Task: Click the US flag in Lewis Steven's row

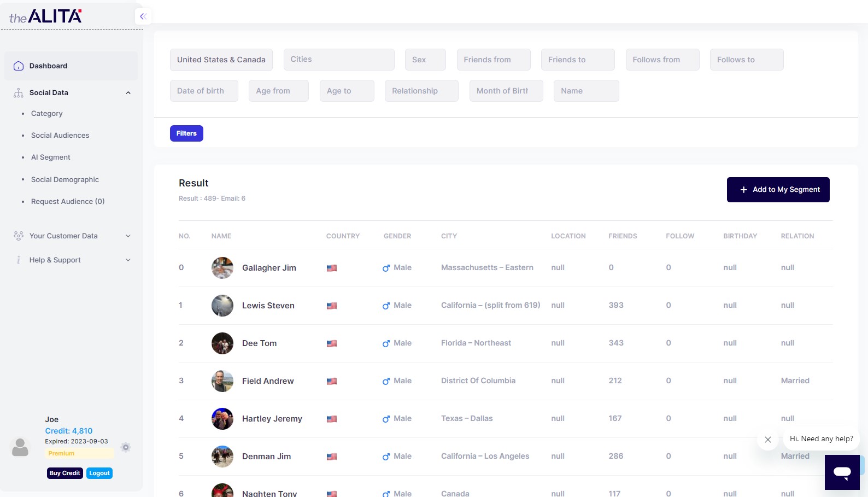Action: [332, 306]
